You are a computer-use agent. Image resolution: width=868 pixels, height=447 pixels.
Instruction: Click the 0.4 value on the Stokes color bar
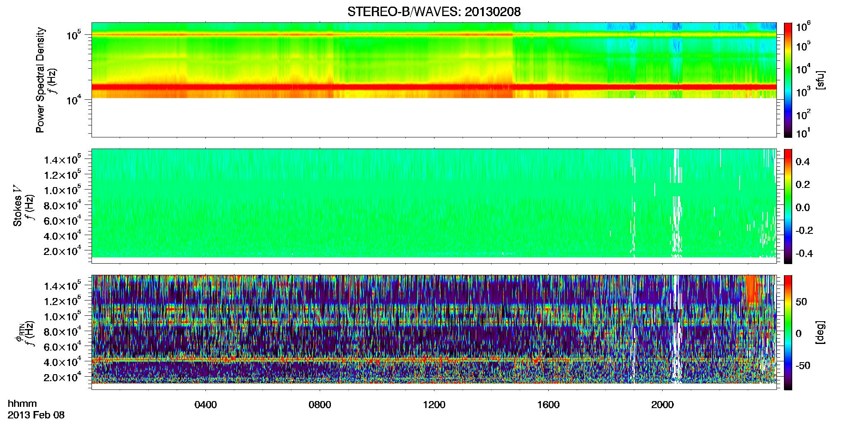pos(803,162)
